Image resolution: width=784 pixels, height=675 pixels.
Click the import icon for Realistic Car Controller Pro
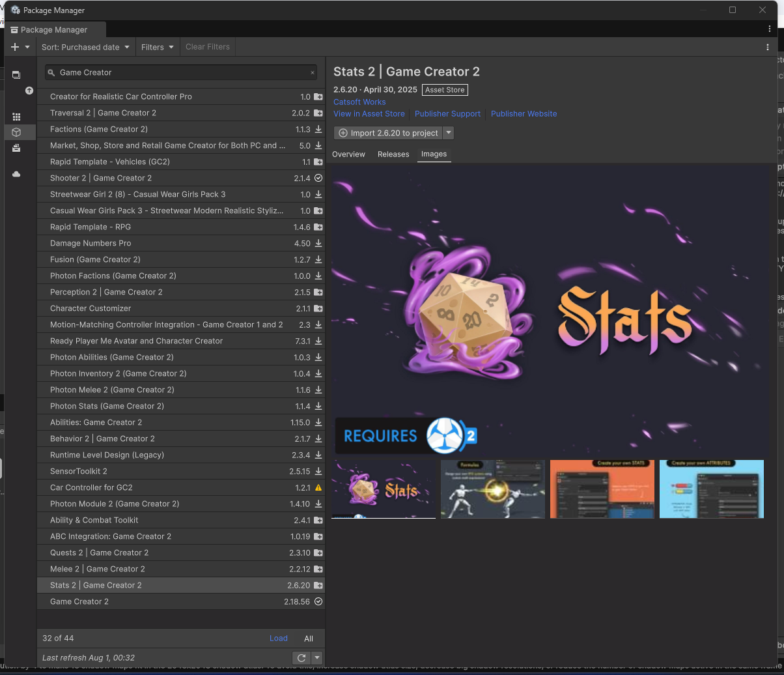pos(318,96)
